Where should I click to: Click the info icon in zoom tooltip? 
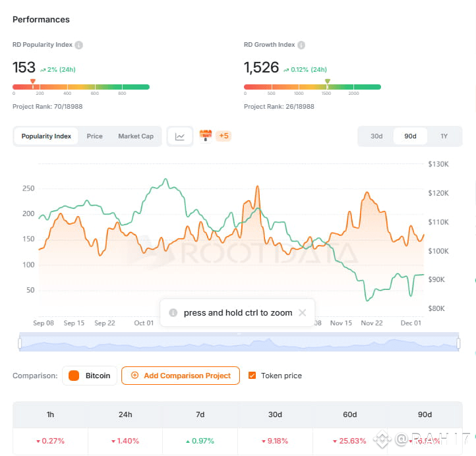[173, 312]
